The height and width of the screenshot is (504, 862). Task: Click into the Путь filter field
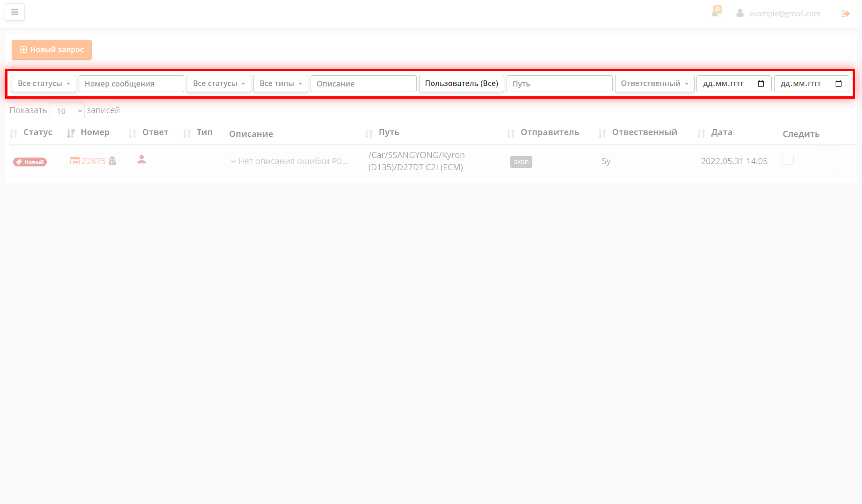(x=559, y=84)
